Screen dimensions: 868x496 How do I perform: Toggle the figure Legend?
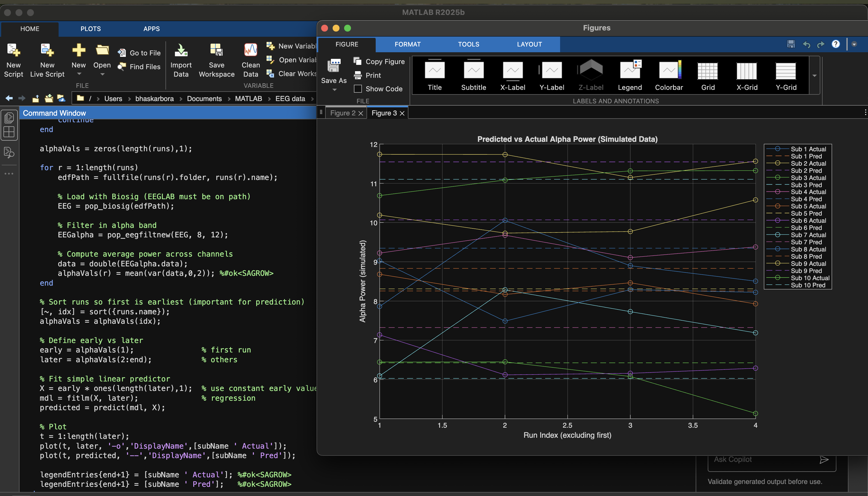pos(630,75)
